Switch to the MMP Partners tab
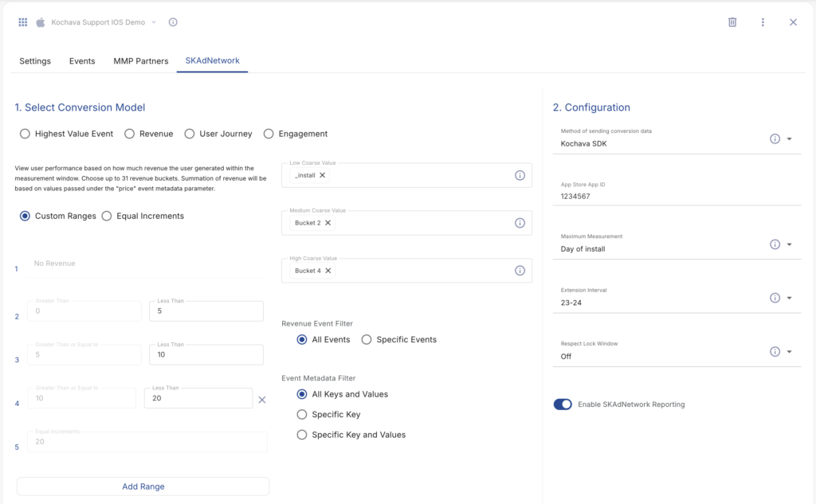This screenshot has height=504, width=816. 140,61
